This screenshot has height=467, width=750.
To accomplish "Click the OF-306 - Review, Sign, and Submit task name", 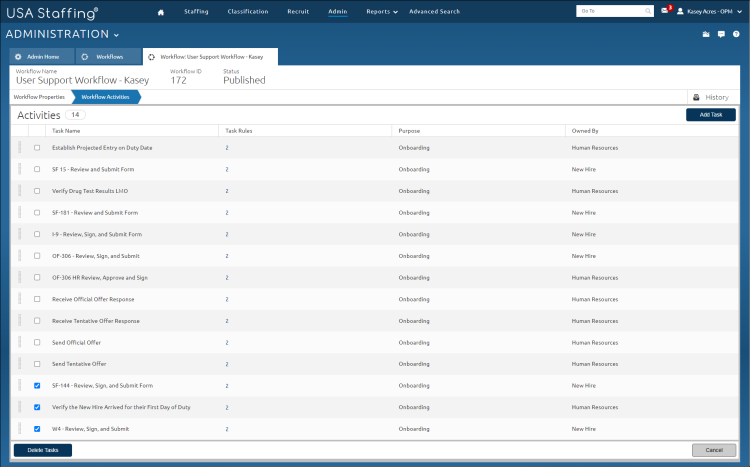I will pos(96,256).
